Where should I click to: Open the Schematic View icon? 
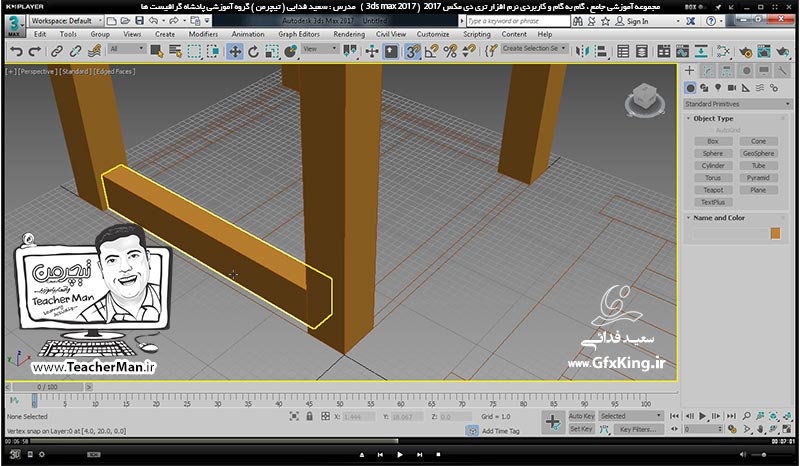[701, 51]
